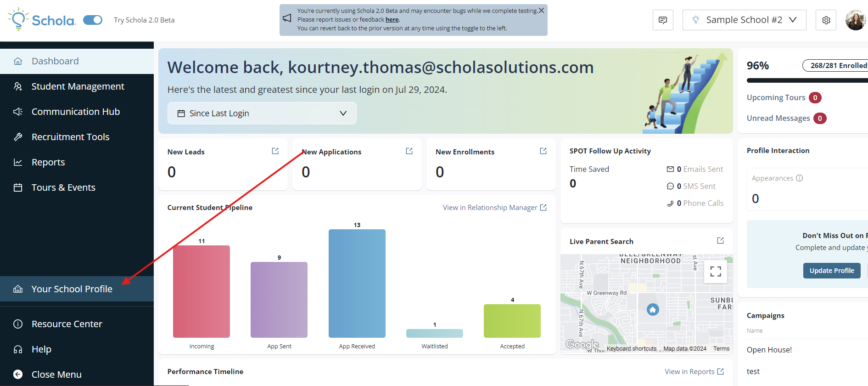868x386 pixels.
Task: Open Communication Hub menu
Action: 77,112
